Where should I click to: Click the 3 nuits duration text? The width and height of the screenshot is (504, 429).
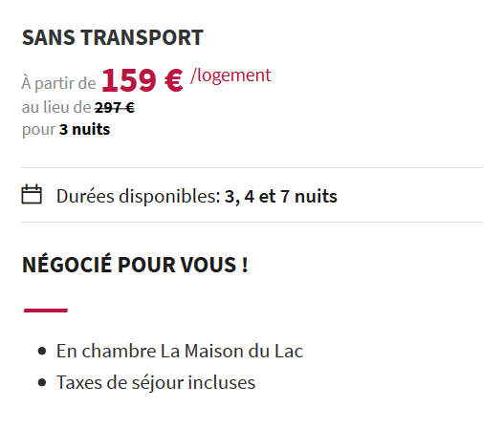click(84, 129)
